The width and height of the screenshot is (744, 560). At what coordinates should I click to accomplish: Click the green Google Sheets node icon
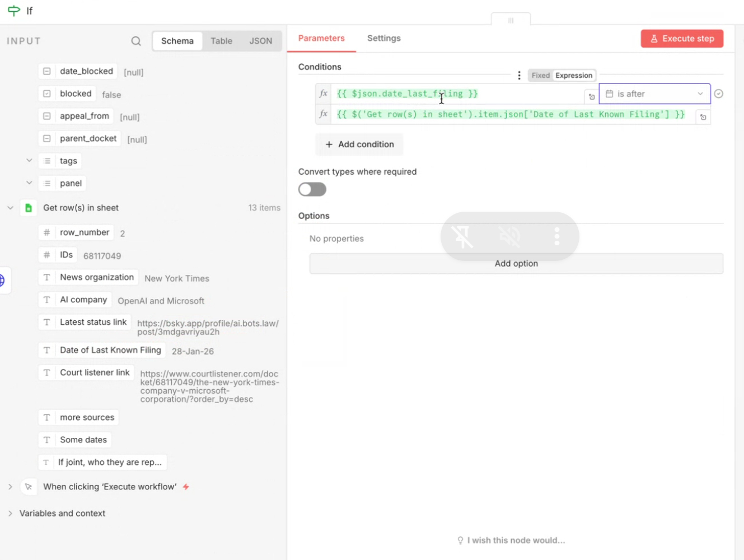tap(29, 208)
